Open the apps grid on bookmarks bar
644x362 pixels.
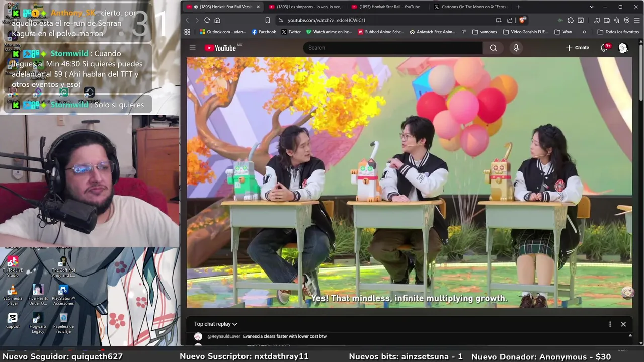187,32
